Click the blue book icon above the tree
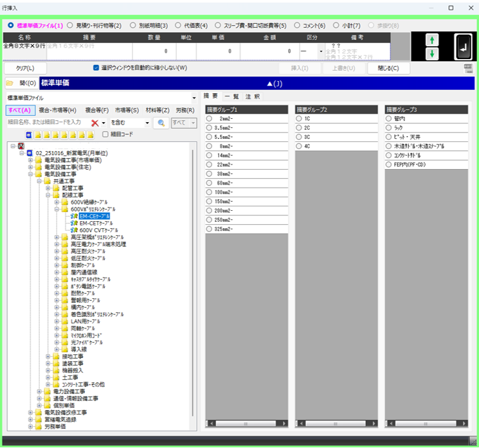 [x=29, y=134]
